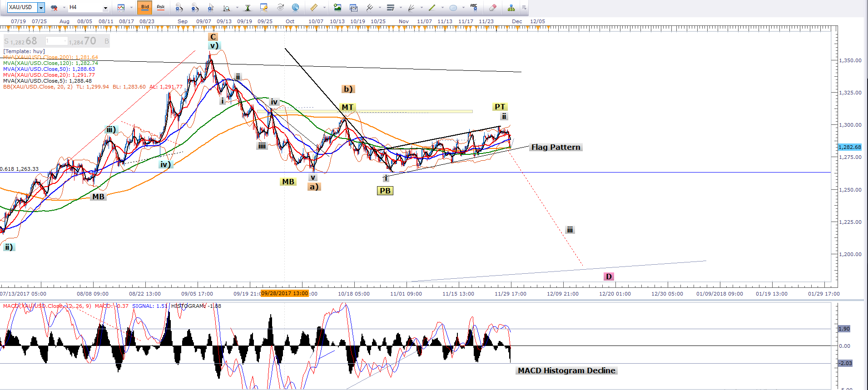This screenshot has width=868, height=390.
Task: Select the green trend line tool
Action: click(x=432, y=7)
